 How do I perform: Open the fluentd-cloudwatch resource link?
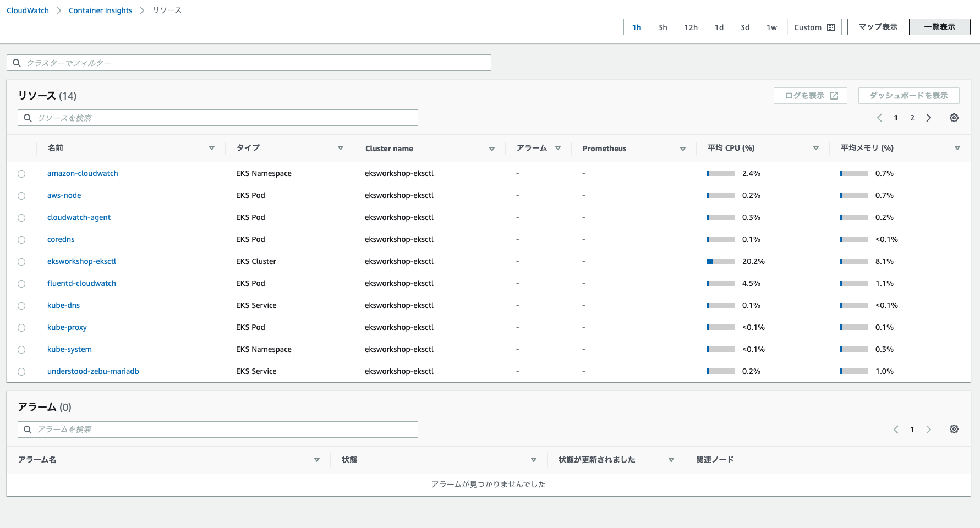click(81, 283)
